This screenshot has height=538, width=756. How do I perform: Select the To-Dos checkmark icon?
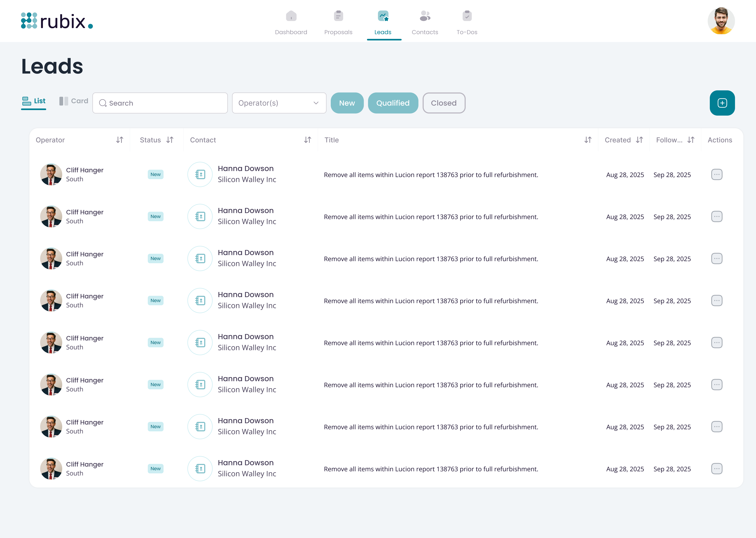point(467,16)
